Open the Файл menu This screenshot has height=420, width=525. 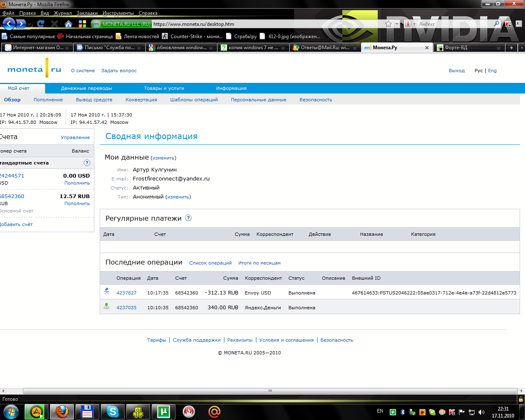(8, 13)
